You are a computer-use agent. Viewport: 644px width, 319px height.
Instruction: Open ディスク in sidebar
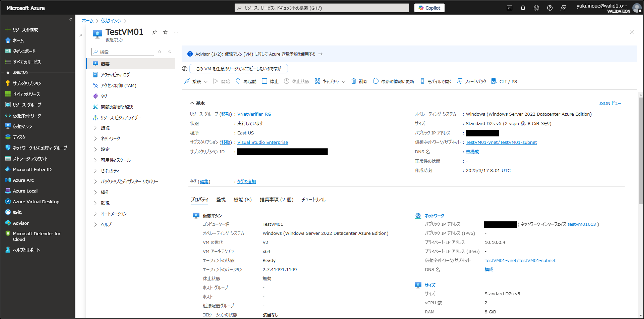(15, 137)
